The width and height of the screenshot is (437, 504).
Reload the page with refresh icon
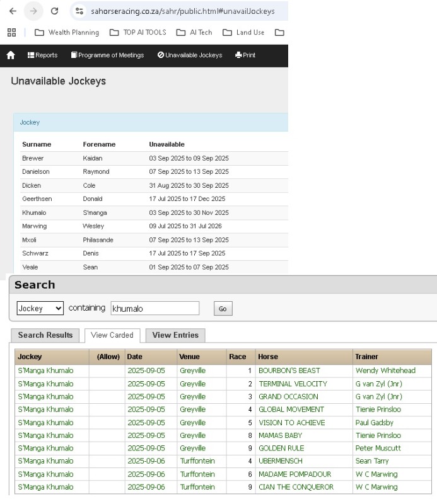click(54, 11)
